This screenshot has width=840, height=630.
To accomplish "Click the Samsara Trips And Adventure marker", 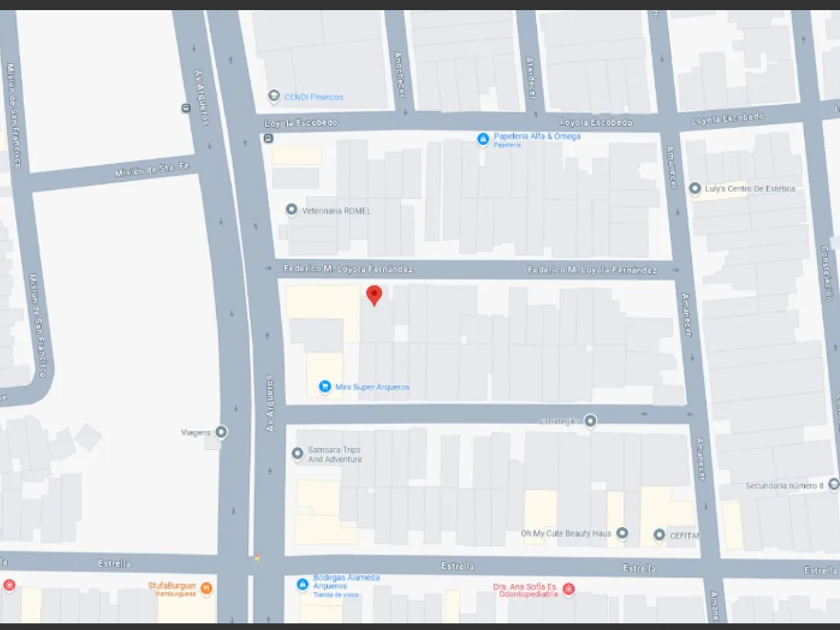I will pos(297,454).
